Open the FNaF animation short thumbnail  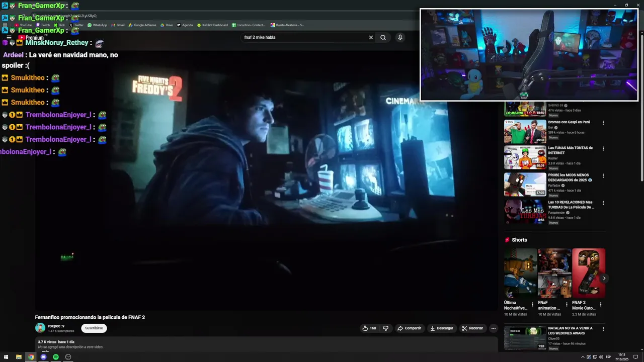tap(554, 273)
